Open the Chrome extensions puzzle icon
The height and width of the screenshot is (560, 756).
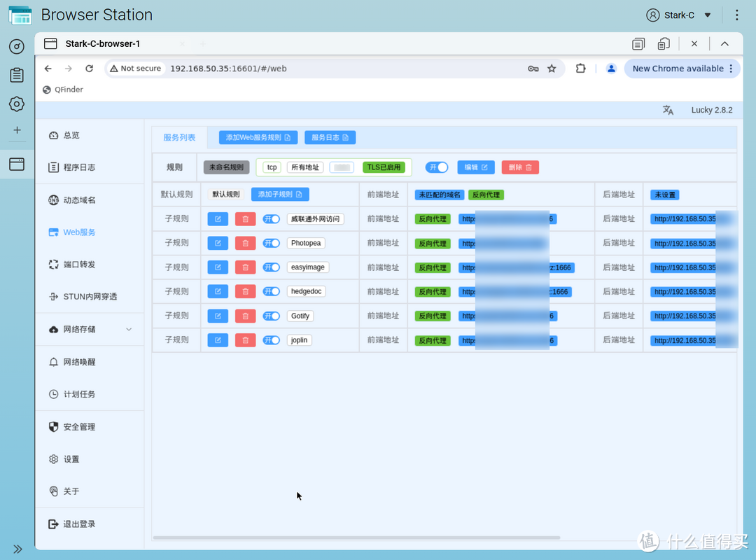(580, 69)
